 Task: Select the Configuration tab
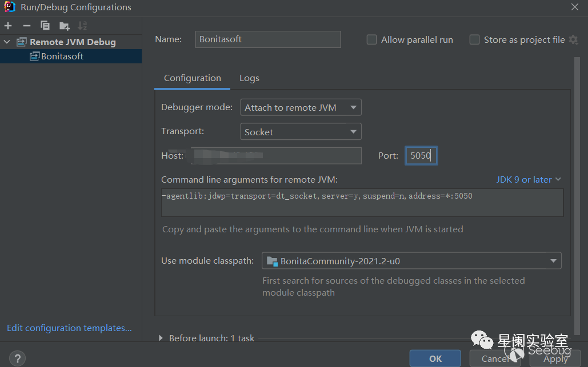[192, 78]
